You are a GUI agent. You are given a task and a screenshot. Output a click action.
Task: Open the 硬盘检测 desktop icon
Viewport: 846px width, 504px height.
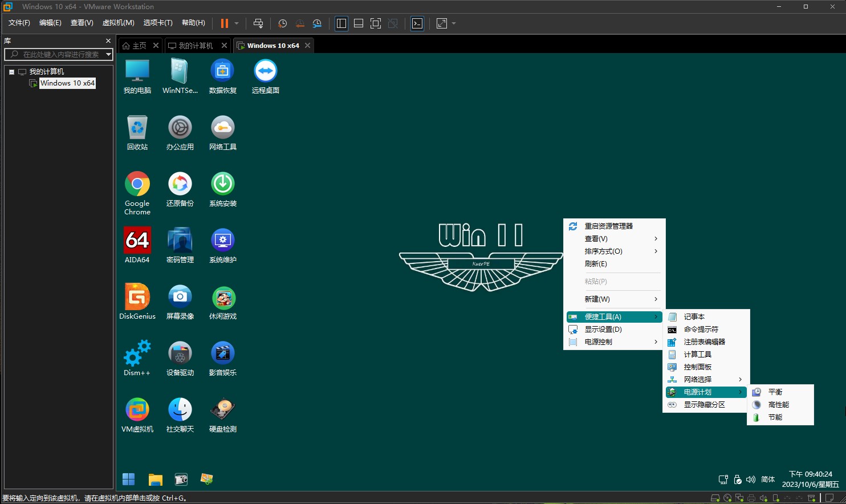click(x=223, y=415)
